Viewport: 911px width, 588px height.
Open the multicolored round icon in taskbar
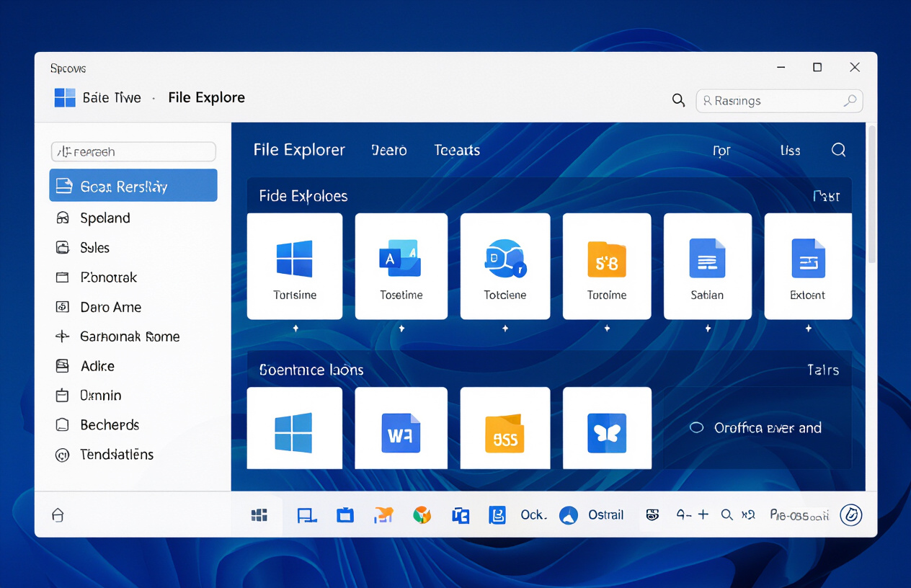pyautogui.click(x=422, y=514)
